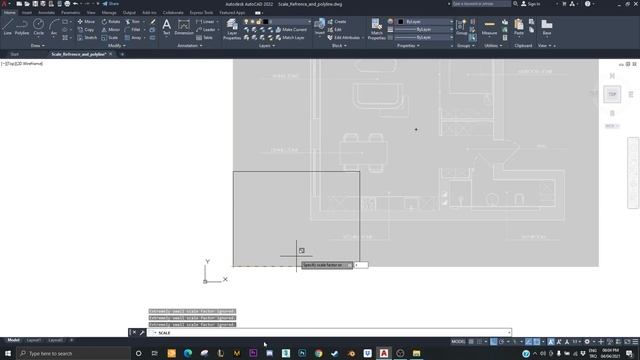Click the command line input field
640x360 pixels.
pyautogui.click(x=329, y=333)
